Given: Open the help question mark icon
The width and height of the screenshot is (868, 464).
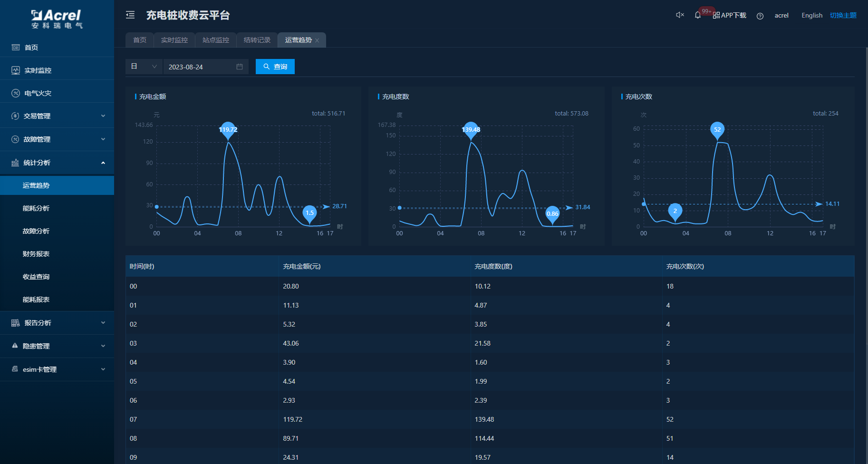Looking at the screenshot, I should (x=760, y=16).
